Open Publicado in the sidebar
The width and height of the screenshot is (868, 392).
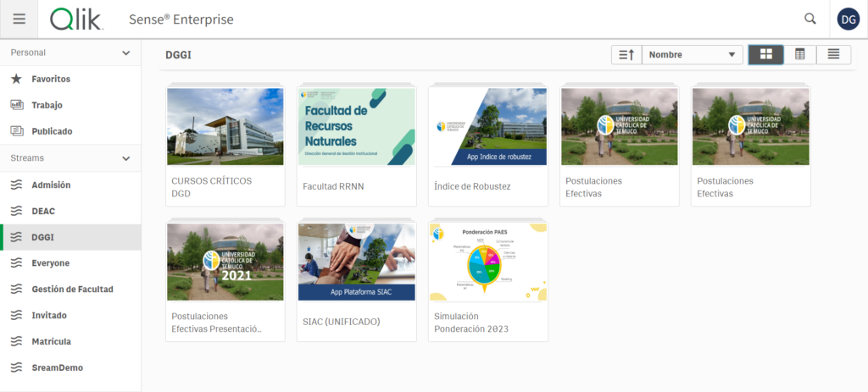coord(70,131)
